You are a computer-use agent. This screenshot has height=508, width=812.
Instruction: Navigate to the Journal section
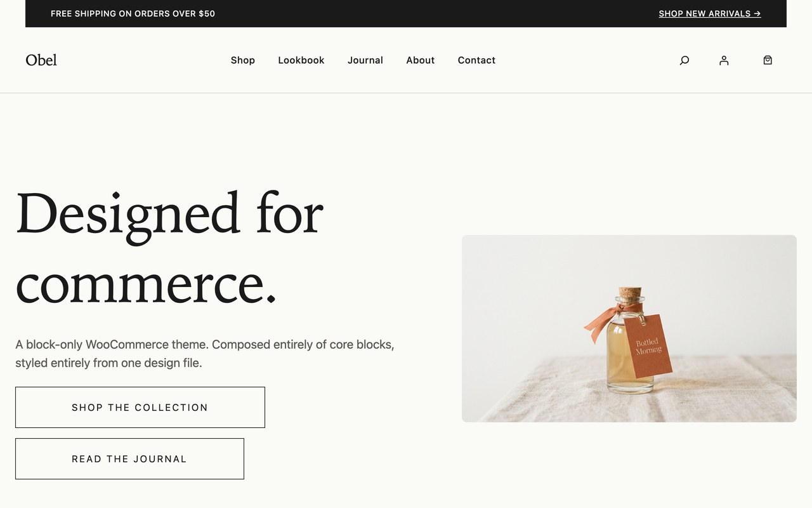(x=365, y=60)
